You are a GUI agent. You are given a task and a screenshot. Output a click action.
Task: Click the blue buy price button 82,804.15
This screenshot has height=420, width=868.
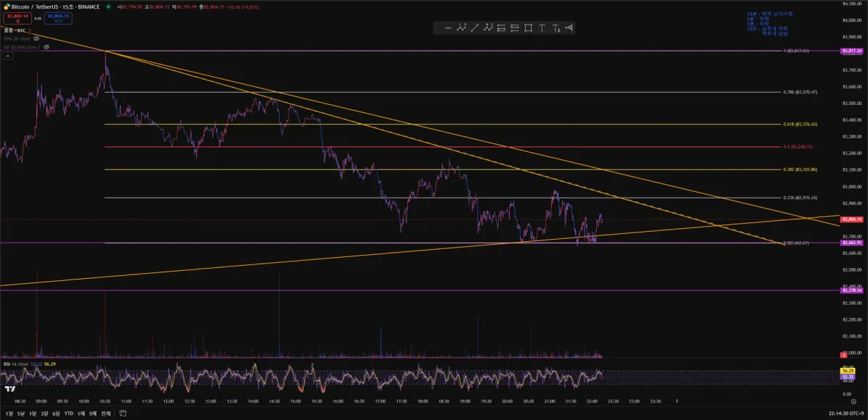(58, 18)
